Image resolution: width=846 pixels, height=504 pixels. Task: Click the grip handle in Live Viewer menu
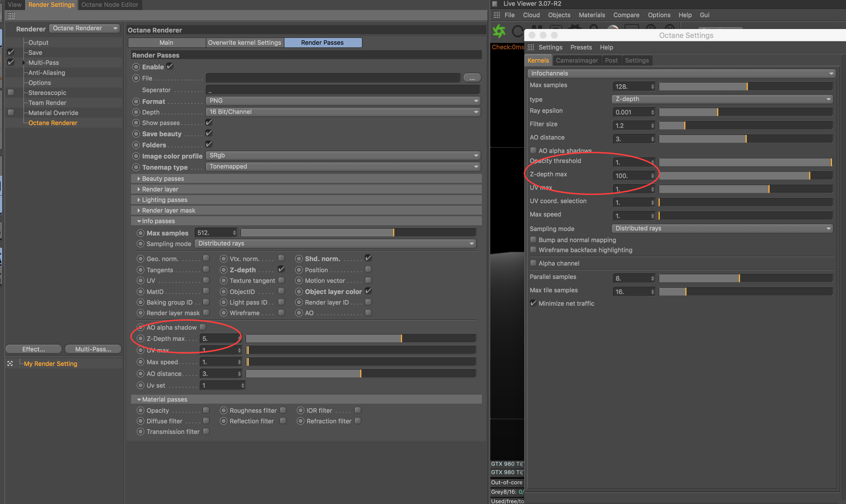tap(496, 15)
